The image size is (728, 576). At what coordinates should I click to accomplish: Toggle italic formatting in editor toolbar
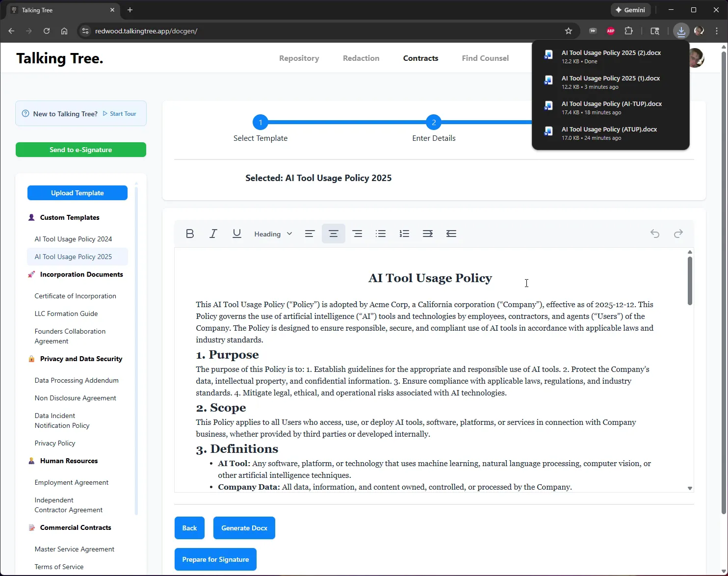[x=213, y=234]
